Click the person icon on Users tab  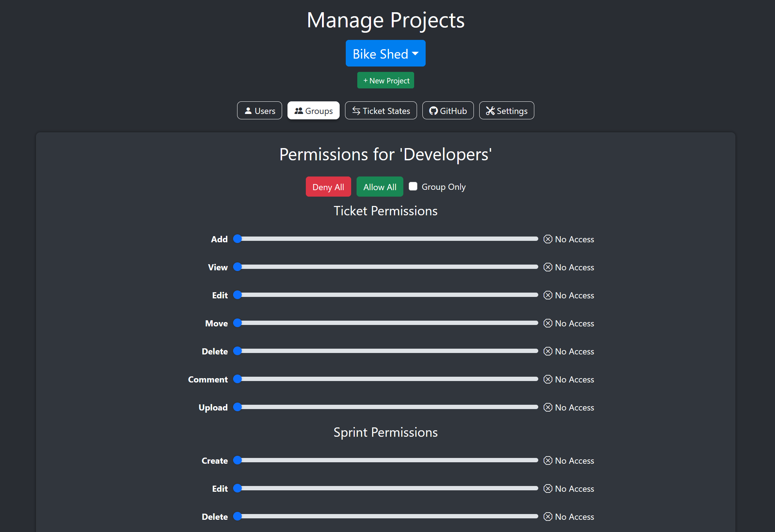pos(248,111)
